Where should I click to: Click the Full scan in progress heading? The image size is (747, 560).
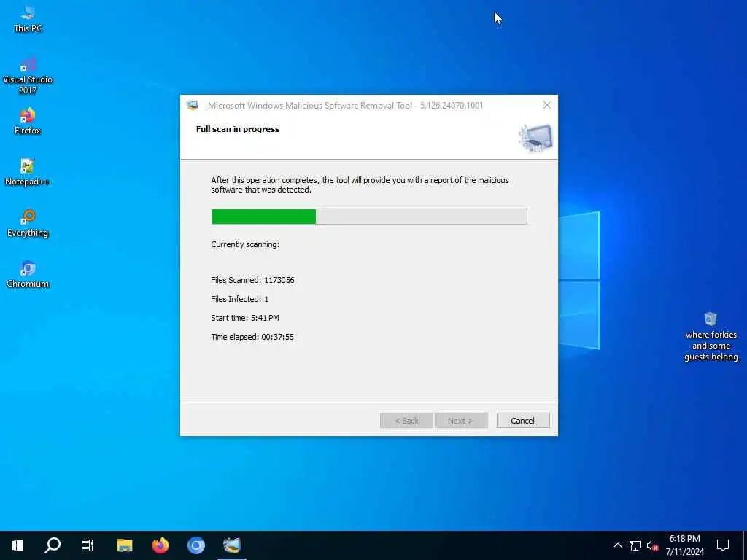(x=238, y=129)
